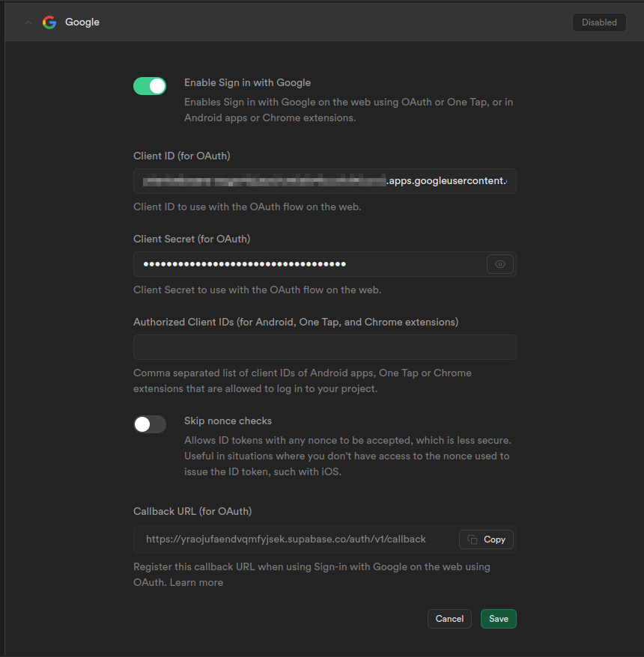Screen dimensions: 644x657
Task: Toggle Skip nonce checks switch
Action: [150, 424]
